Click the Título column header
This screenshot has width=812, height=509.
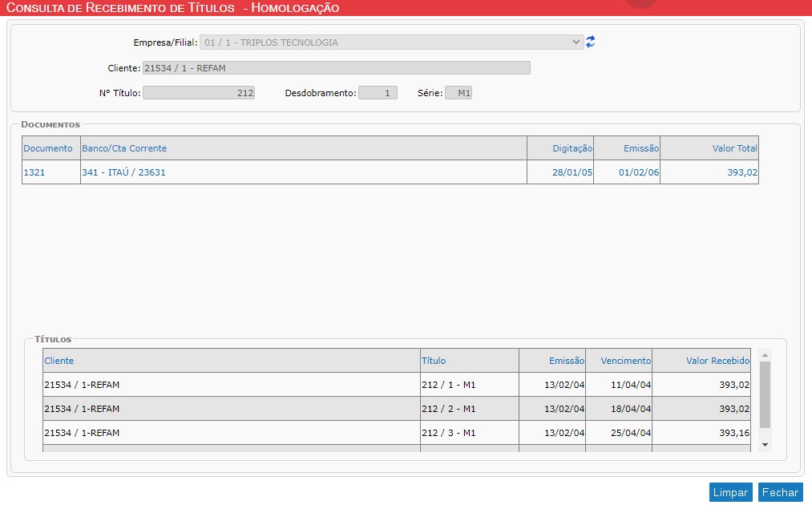(434, 361)
